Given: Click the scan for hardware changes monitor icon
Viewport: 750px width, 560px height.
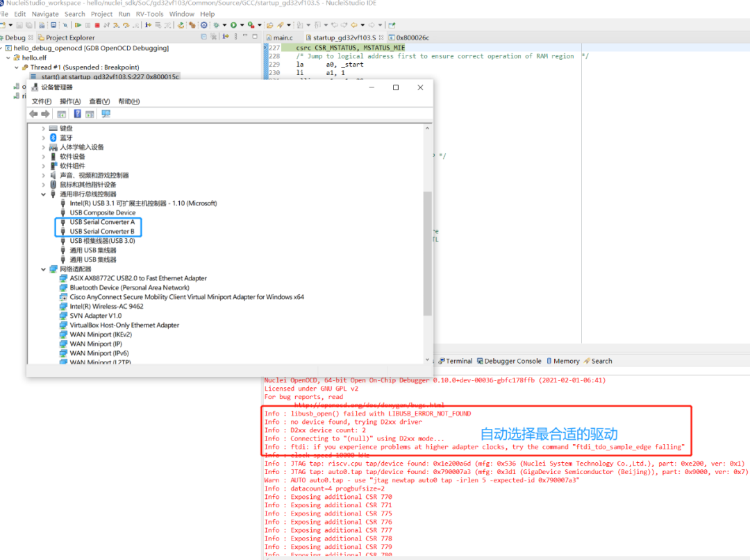Looking at the screenshot, I should pyautogui.click(x=106, y=114).
